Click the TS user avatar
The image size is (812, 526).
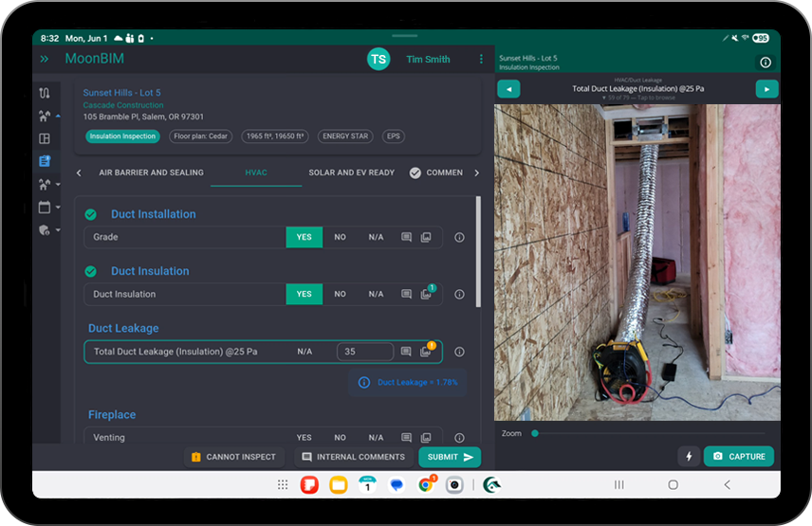(378, 59)
